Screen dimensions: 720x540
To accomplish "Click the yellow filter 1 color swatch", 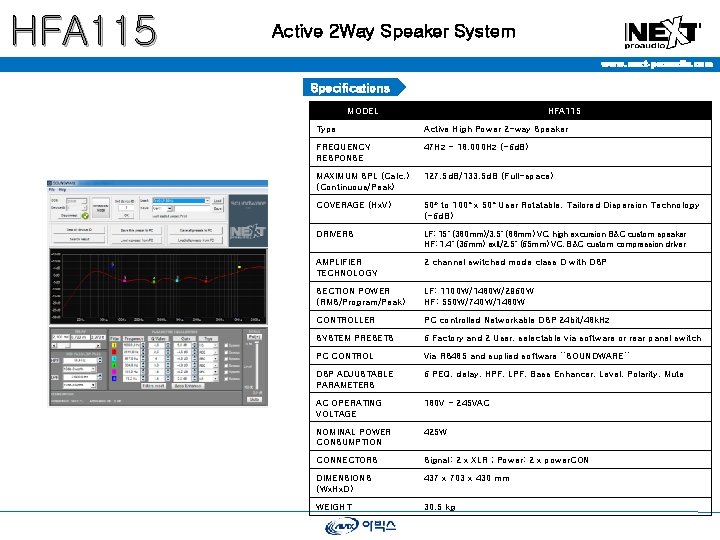I will (114, 345).
